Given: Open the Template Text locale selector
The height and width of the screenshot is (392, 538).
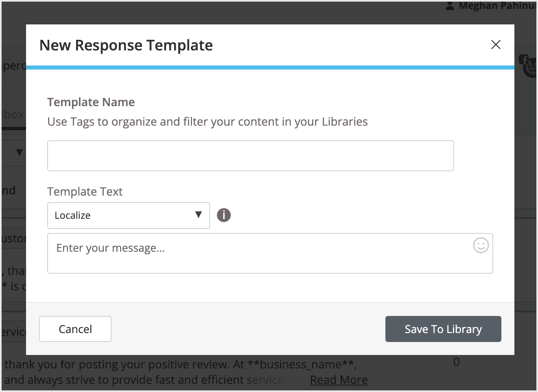Looking at the screenshot, I should tap(128, 215).
